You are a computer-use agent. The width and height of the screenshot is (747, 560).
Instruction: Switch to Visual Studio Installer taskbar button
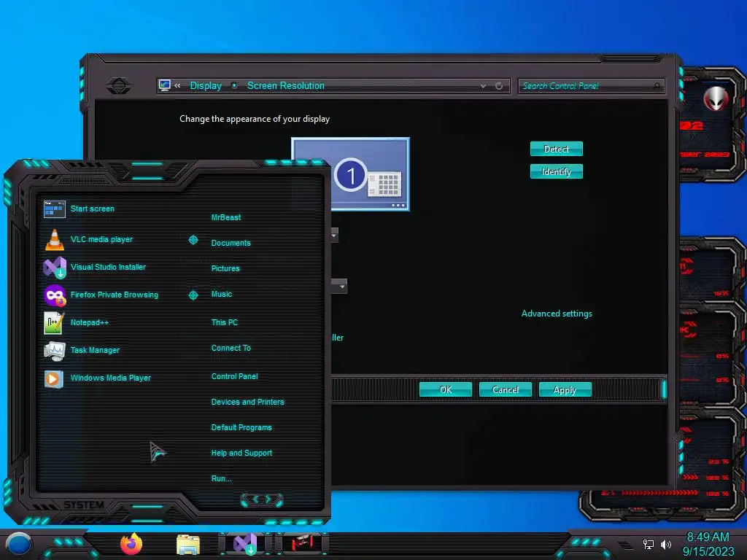(245, 544)
